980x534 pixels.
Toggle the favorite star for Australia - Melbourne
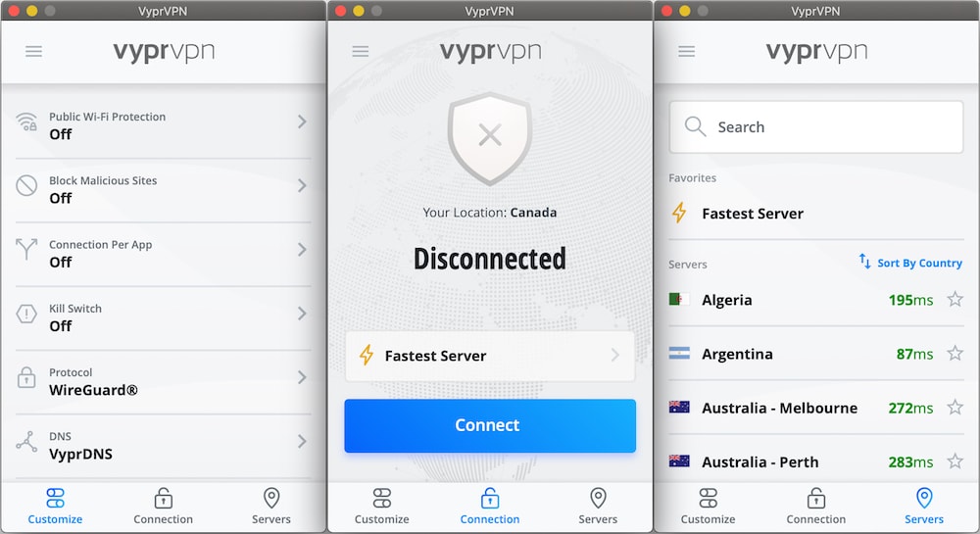pyautogui.click(x=955, y=408)
